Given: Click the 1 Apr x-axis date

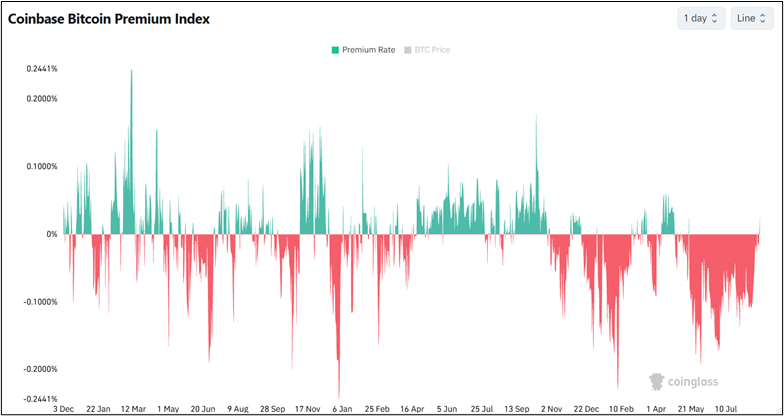Looking at the screenshot, I should click(656, 408).
